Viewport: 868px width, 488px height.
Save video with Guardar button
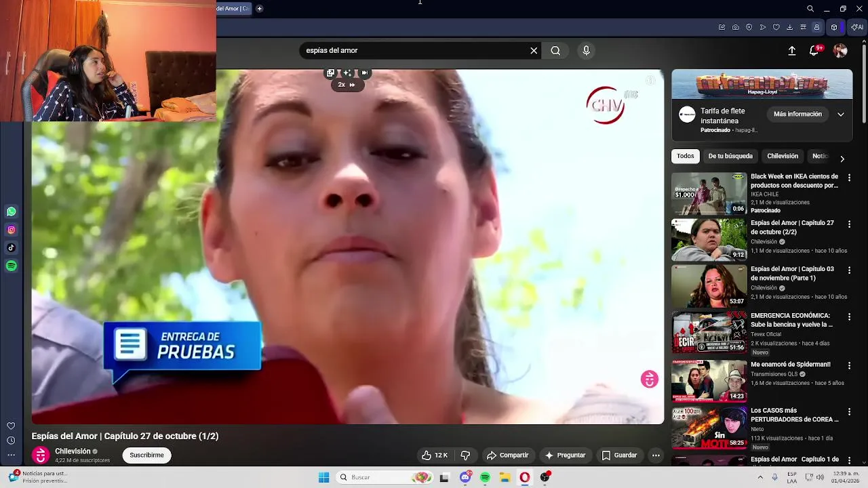pyautogui.click(x=620, y=455)
